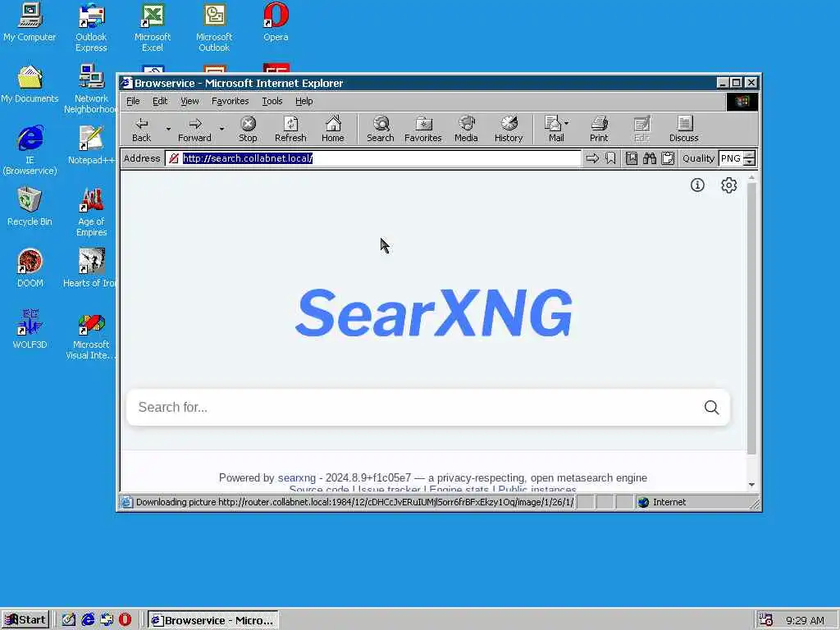The image size is (840, 630).
Task: Click the page vertical scrollbar thumb
Action: pos(751,318)
